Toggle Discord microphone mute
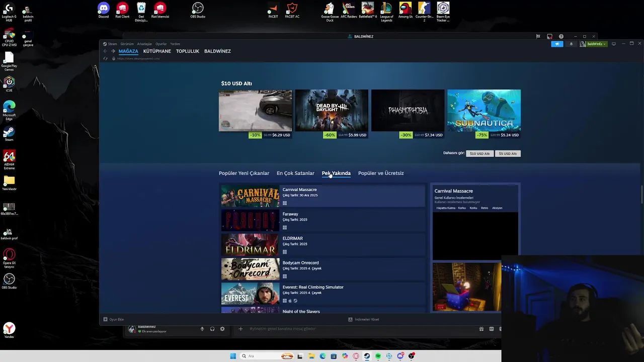This screenshot has width=644, height=362. [x=202, y=329]
